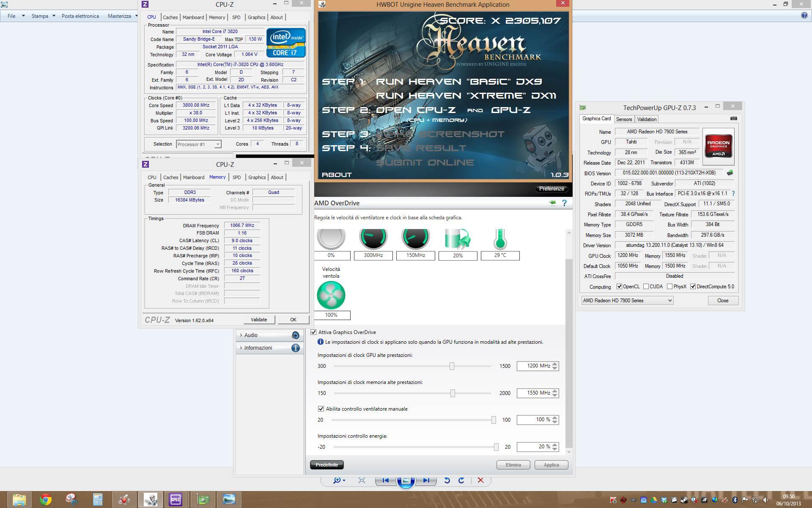This screenshot has width=812, height=508.
Task: Switch to the Caches tab in the top CPU-Z window
Action: [x=170, y=17]
